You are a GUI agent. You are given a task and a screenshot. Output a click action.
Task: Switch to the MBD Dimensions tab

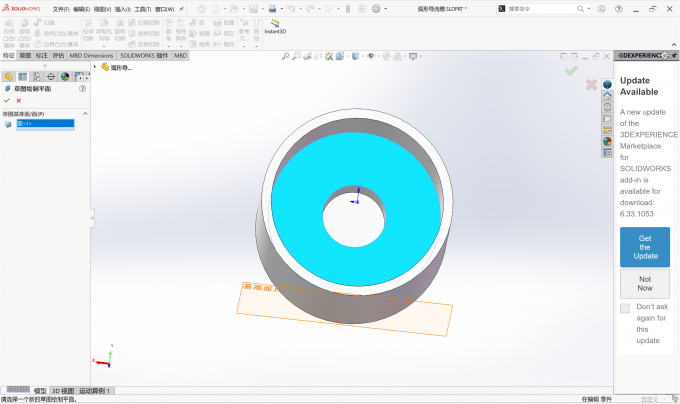tap(91, 55)
